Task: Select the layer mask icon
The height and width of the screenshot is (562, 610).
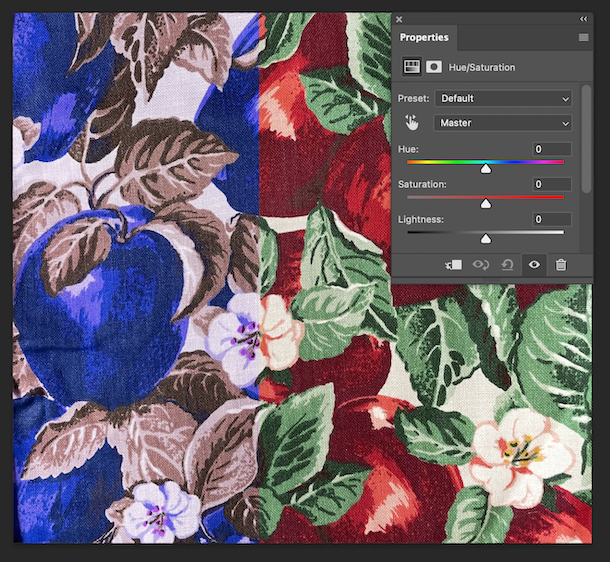Action: click(433, 67)
